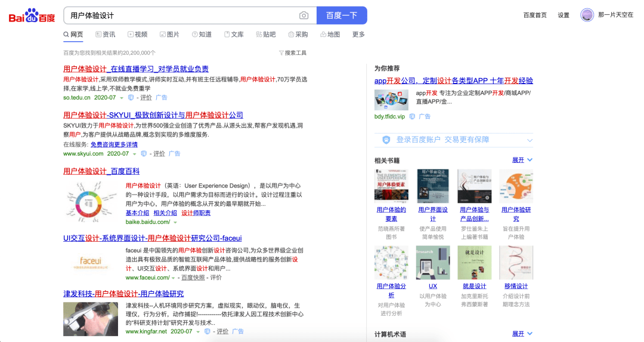The image size is (644, 342).
Task: Click shield icon next to so.tedu.cn
Action: [x=131, y=98]
